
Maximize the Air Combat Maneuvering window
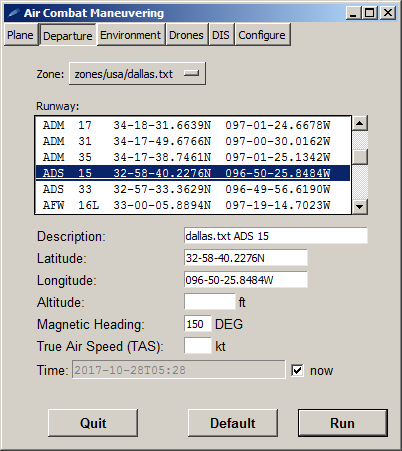click(x=369, y=13)
